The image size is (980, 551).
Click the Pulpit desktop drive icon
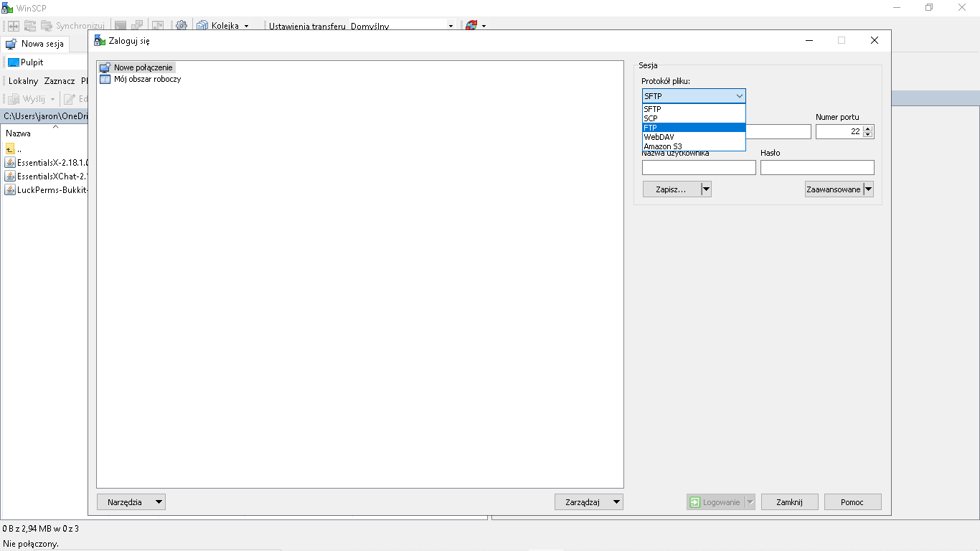13,62
